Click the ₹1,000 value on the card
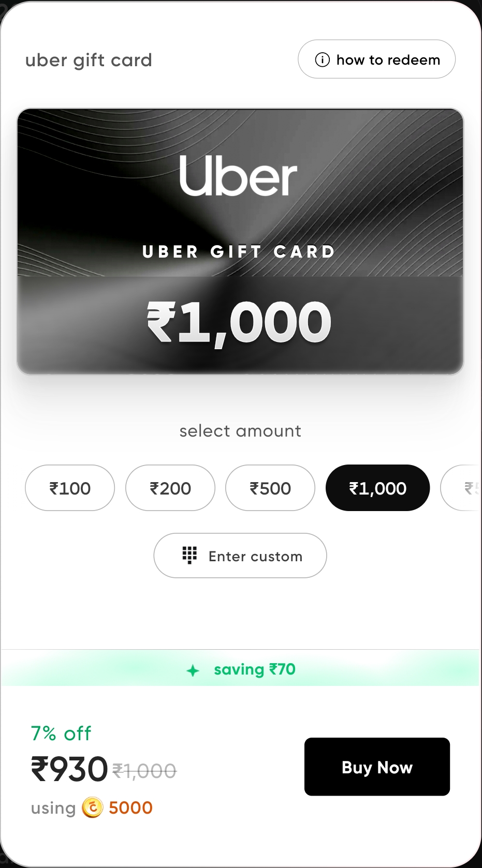This screenshot has width=482, height=868. [239, 323]
